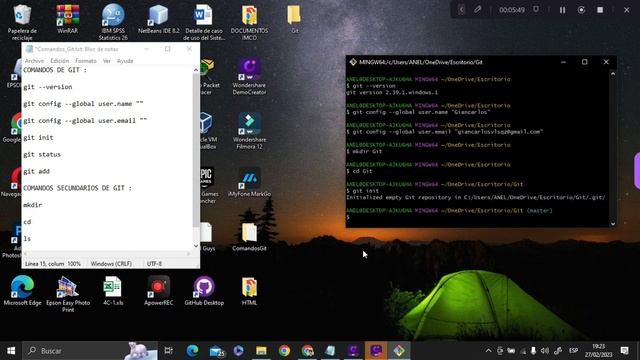640x360 pixels.
Task: Open NetBeans IDE 8.2 desktop shortcut
Action: click(158, 19)
